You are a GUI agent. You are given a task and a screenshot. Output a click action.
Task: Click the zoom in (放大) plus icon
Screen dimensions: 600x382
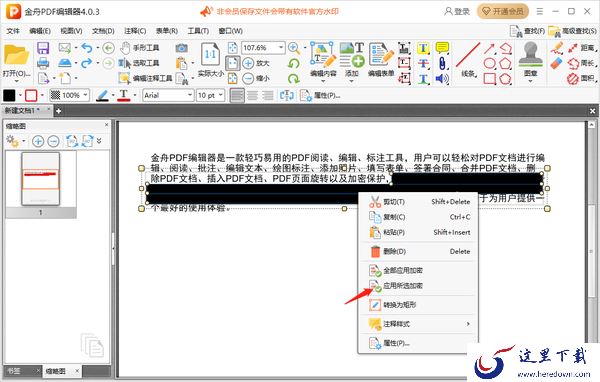(248, 63)
